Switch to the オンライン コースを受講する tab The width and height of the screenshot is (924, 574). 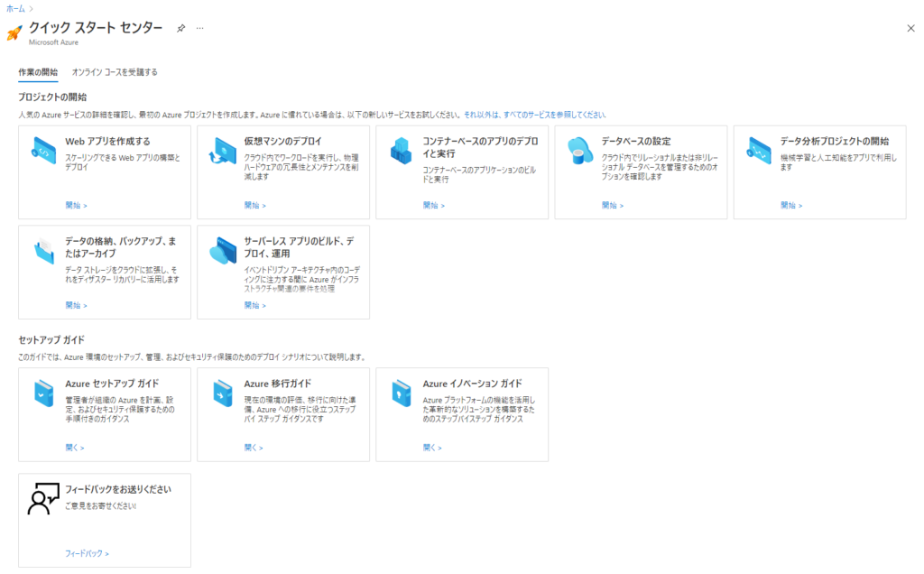115,72
